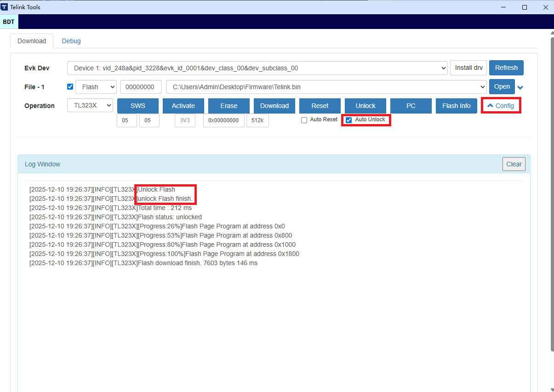View Flash Info for the chip
Image resolution: width=554 pixels, height=392 pixels.
pyautogui.click(x=456, y=106)
